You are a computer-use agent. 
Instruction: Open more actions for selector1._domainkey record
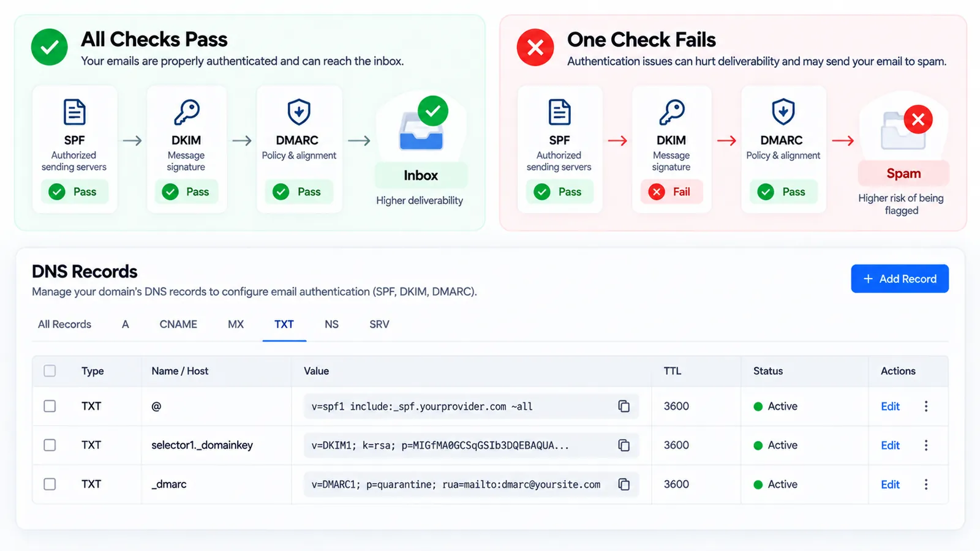coord(926,446)
